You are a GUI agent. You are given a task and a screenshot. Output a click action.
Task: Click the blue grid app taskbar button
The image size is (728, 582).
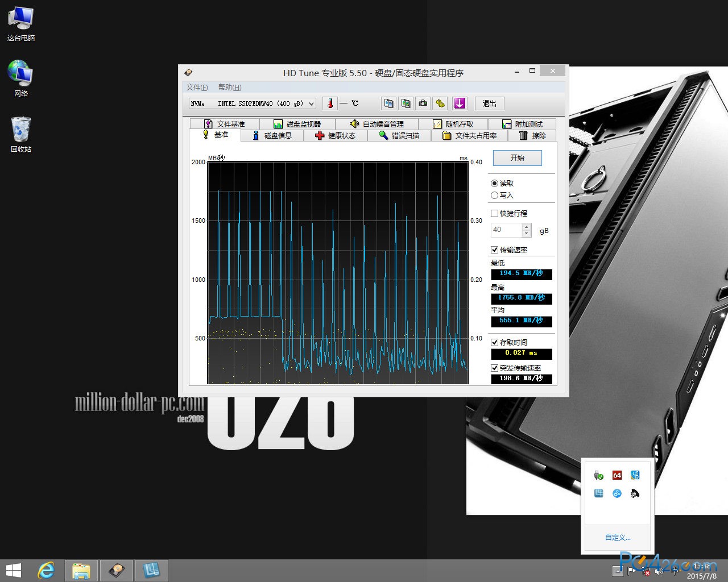(151, 571)
